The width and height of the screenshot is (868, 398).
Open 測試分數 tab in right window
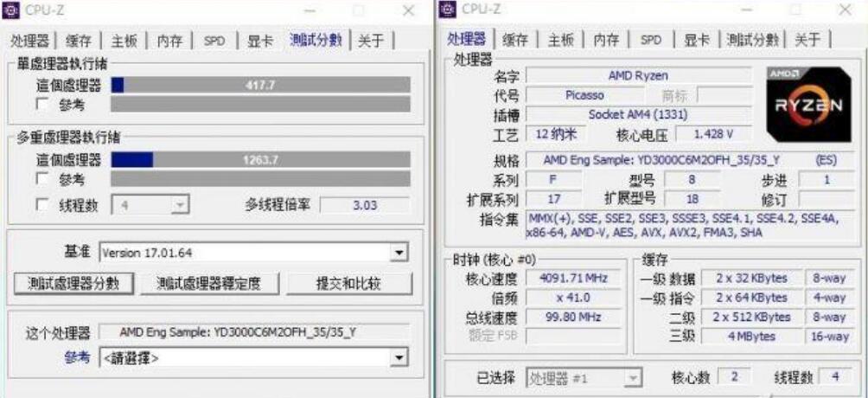pyautogui.click(x=752, y=40)
